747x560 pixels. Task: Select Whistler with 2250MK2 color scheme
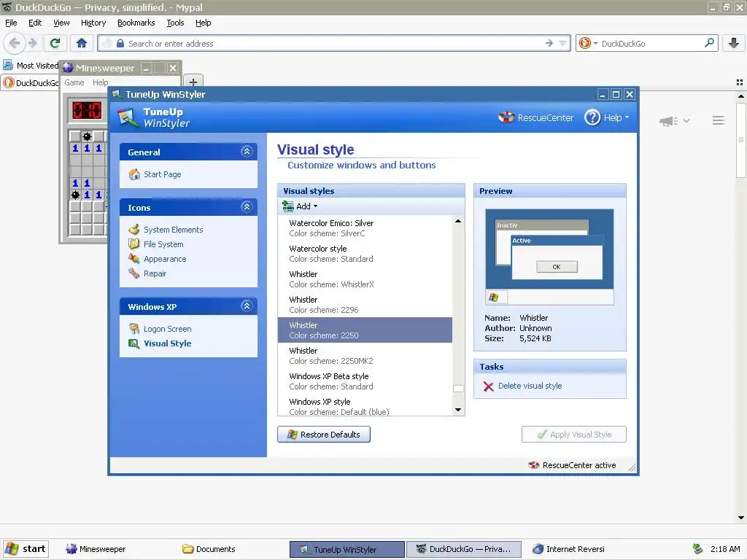[x=365, y=356]
